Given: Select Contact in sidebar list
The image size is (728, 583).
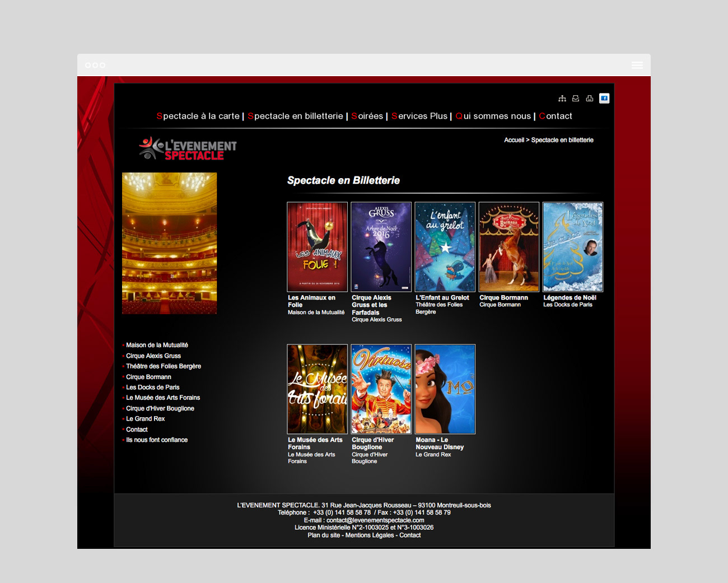Looking at the screenshot, I should tap(137, 430).
